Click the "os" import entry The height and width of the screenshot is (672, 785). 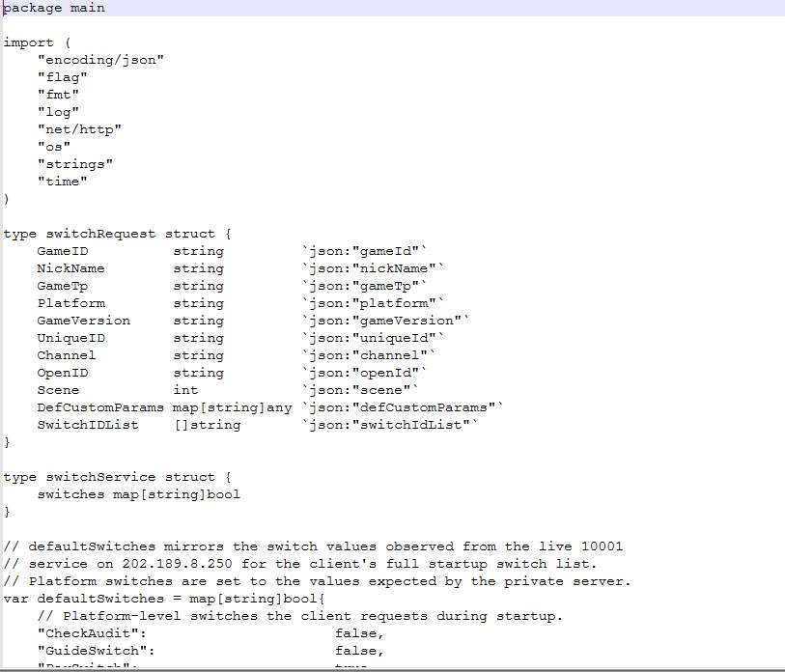[54, 147]
